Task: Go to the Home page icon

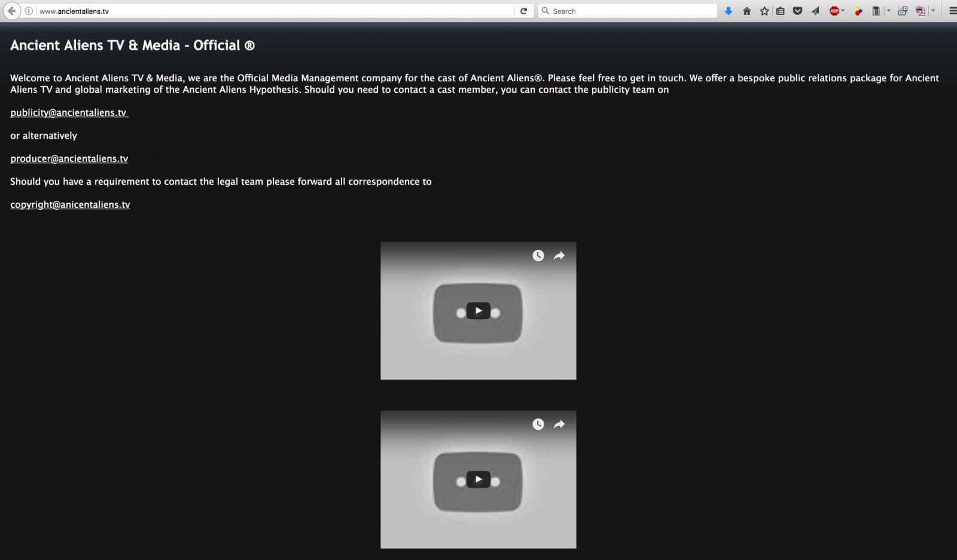Action: (x=746, y=11)
